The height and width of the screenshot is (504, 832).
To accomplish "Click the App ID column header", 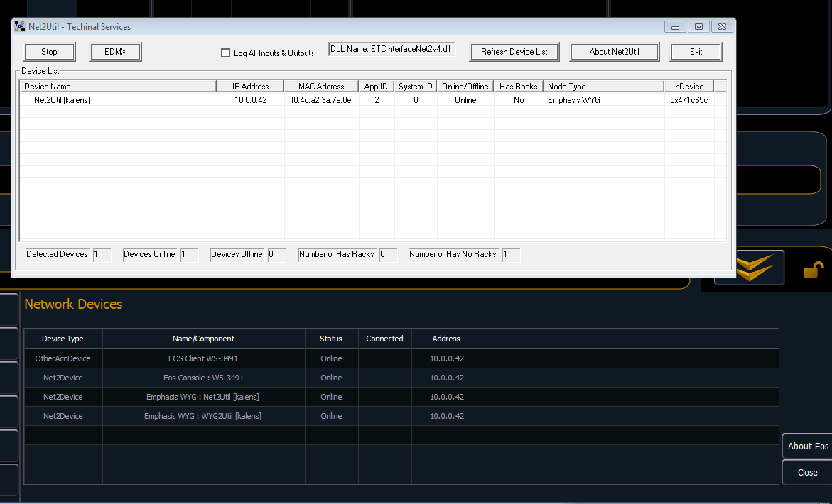I will pyautogui.click(x=376, y=87).
